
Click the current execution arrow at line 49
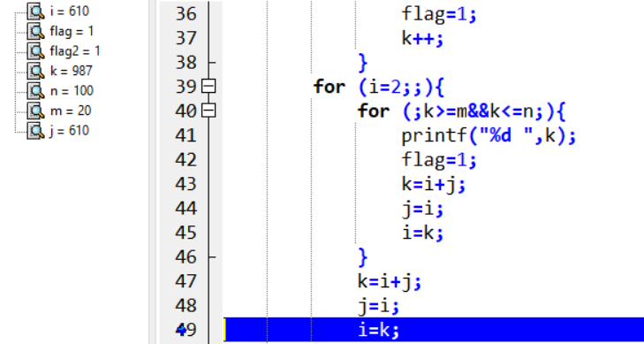[182, 329]
